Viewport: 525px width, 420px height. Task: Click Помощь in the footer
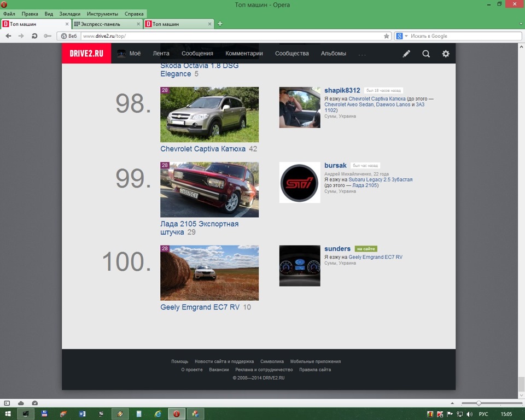tap(180, 361)
